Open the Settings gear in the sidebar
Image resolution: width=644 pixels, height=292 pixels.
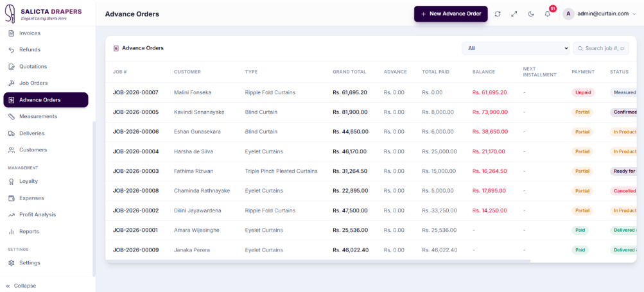pyautogui.click(x=12, y=263)
